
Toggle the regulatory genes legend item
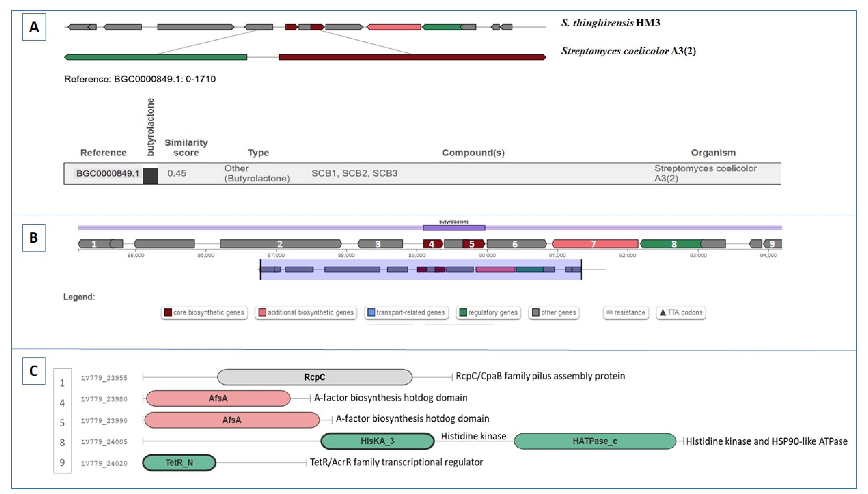tap(488, 312)
